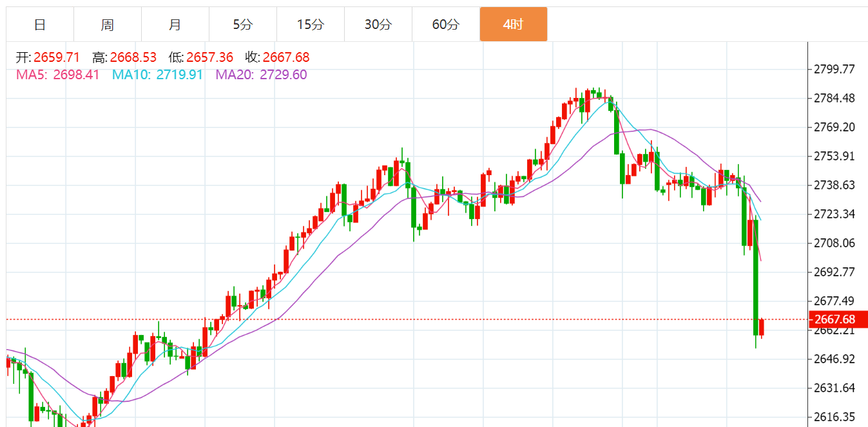Click the 高 high price 2668.53

tap(133, 57)
